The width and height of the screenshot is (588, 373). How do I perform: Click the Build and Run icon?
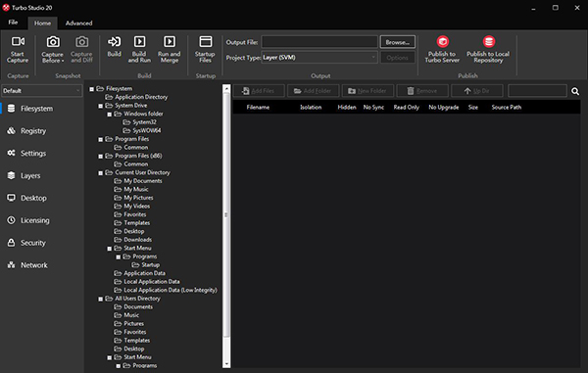tap(139, 41)
